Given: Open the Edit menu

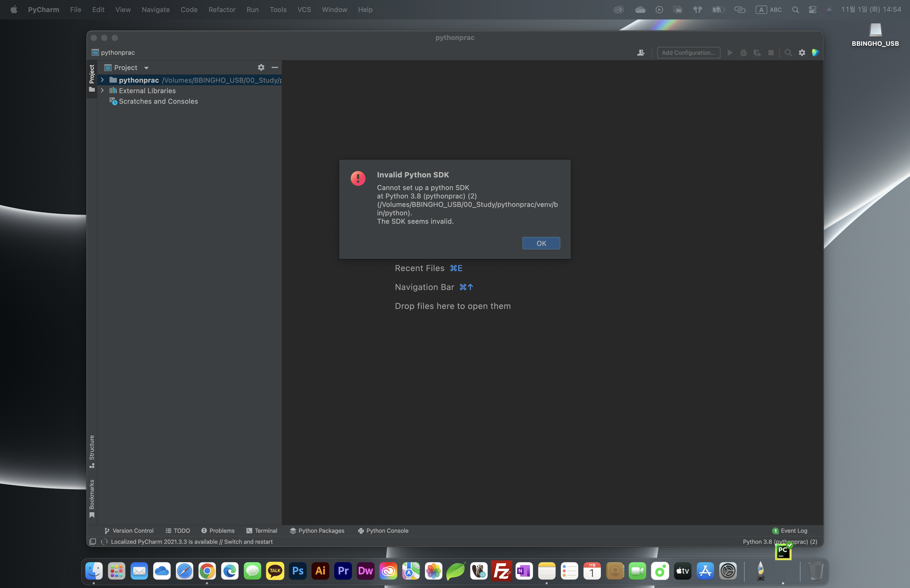Looking at the screenshot, I should click(98, 9).
